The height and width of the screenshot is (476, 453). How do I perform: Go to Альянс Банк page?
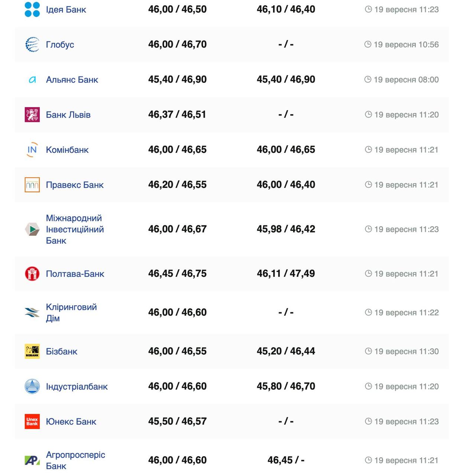coord(72,80)
